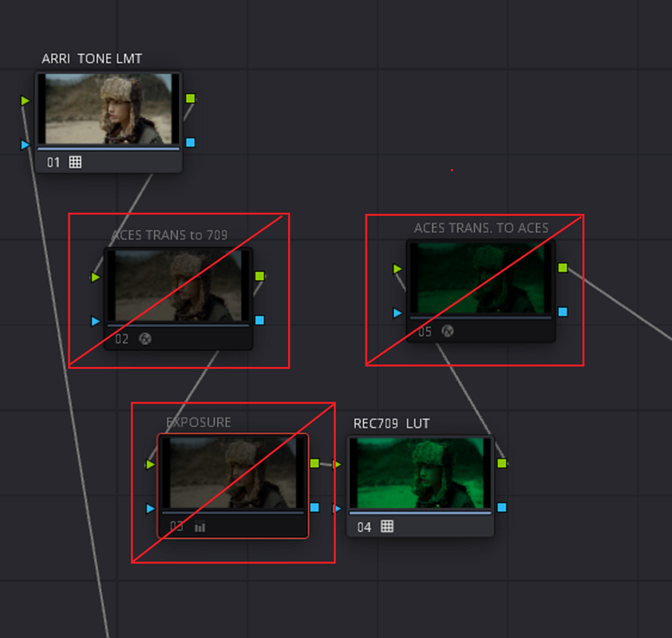Click the green RGB input of EXPOSURE node
Viewport: 672px width, 638px height.
[x=150, y=464]
